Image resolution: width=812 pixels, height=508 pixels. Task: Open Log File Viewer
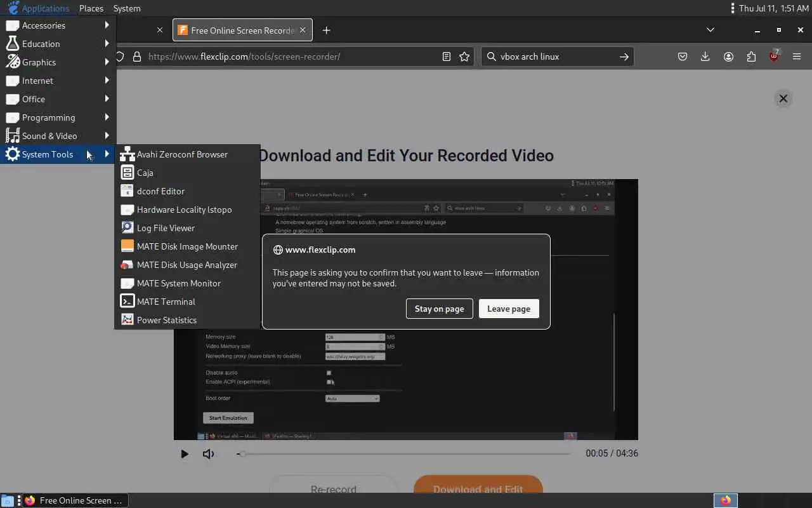187,228
